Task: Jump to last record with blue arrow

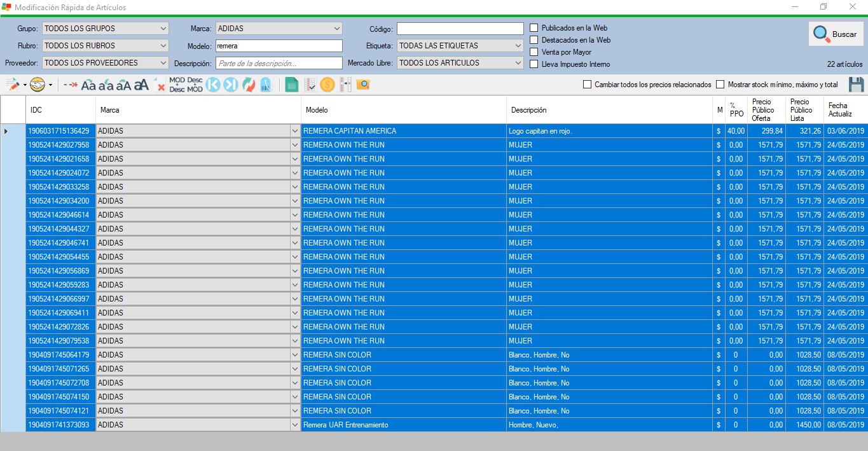Action: 230,85
